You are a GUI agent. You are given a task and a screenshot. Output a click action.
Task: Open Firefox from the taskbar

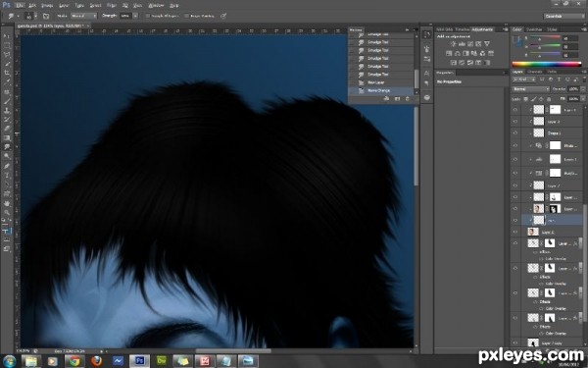pos(96,361)
